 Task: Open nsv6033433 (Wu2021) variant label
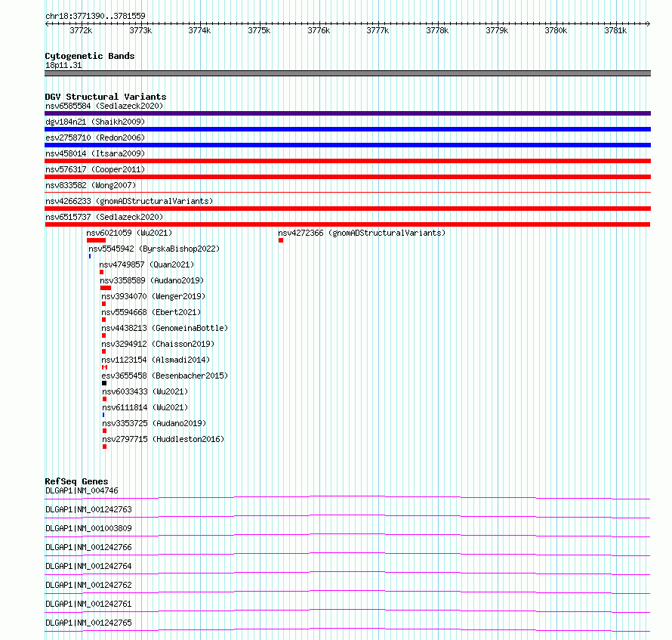[145, 391]
